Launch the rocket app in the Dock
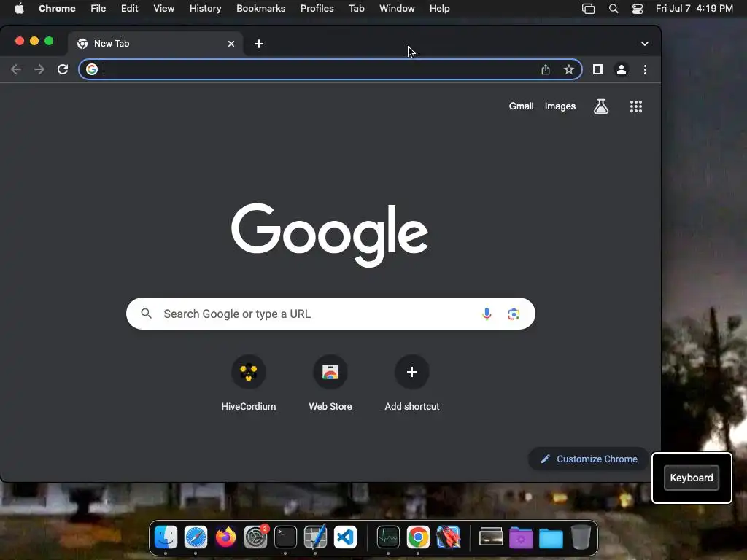 click(x=449, y=537)
